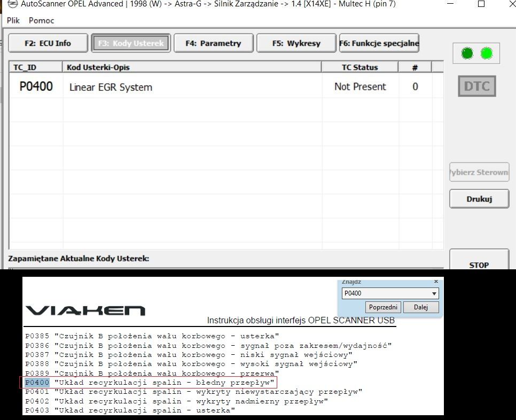Screen dimensions: 516x420
Task: Click the bright green status indicator light
Action: pyautogui.click(x=487, y=53)
